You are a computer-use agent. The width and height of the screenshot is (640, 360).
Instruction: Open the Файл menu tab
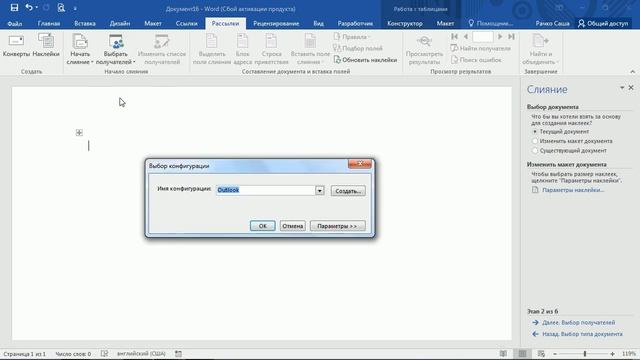(15, 24)
